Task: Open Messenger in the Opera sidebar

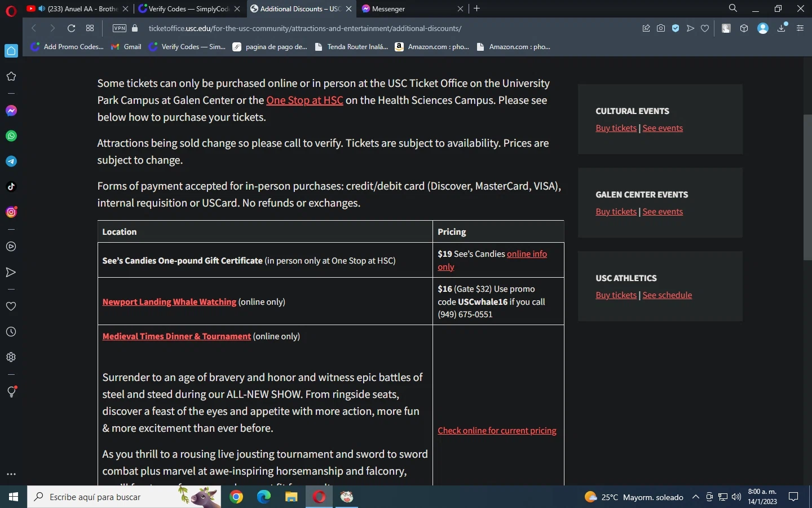Action: [x=11, y=111]
